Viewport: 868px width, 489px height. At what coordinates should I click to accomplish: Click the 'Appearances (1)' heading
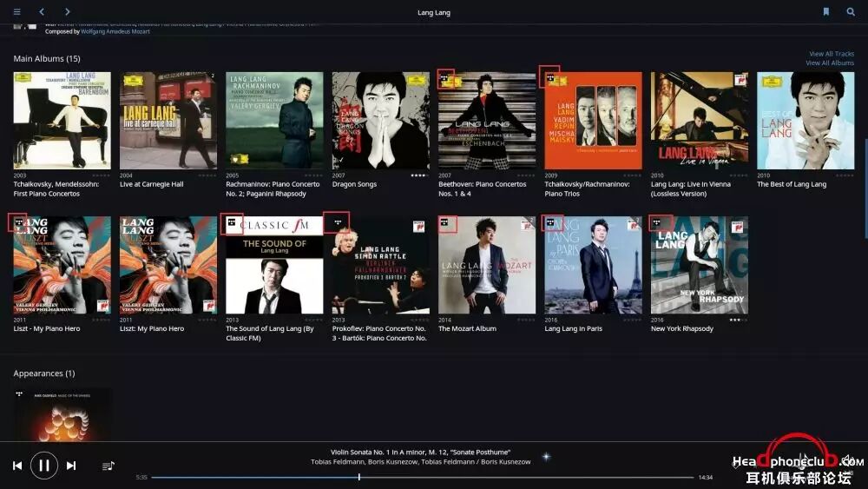[43, 373]
